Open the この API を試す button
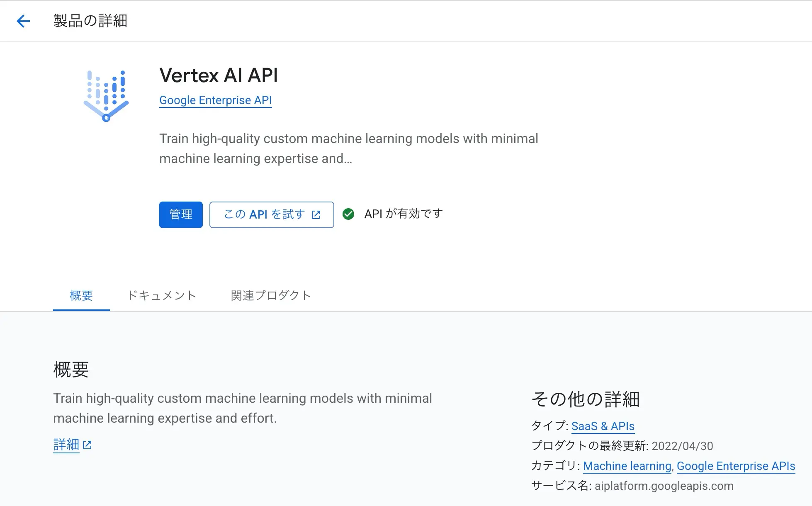 coord(272,214)
